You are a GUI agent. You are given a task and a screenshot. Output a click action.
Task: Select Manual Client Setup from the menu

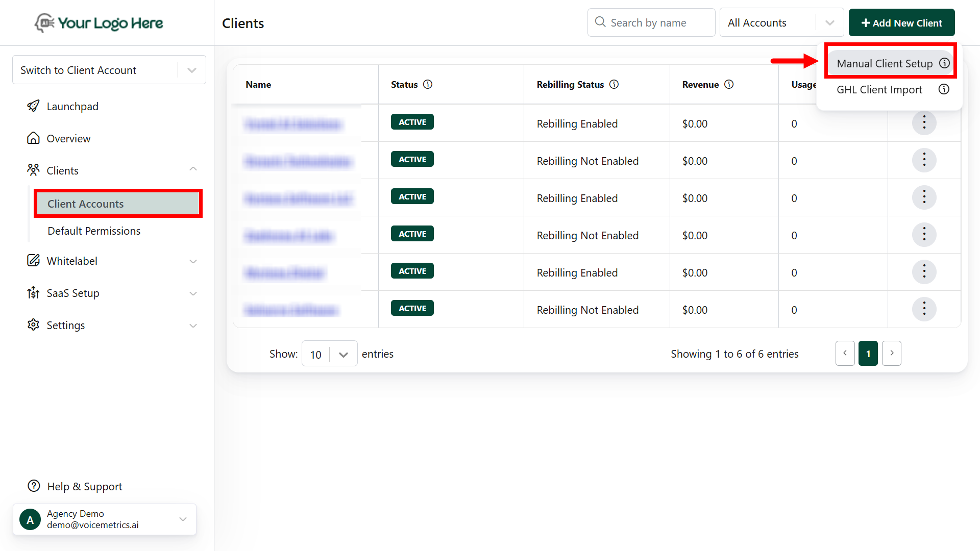[885, 63]
